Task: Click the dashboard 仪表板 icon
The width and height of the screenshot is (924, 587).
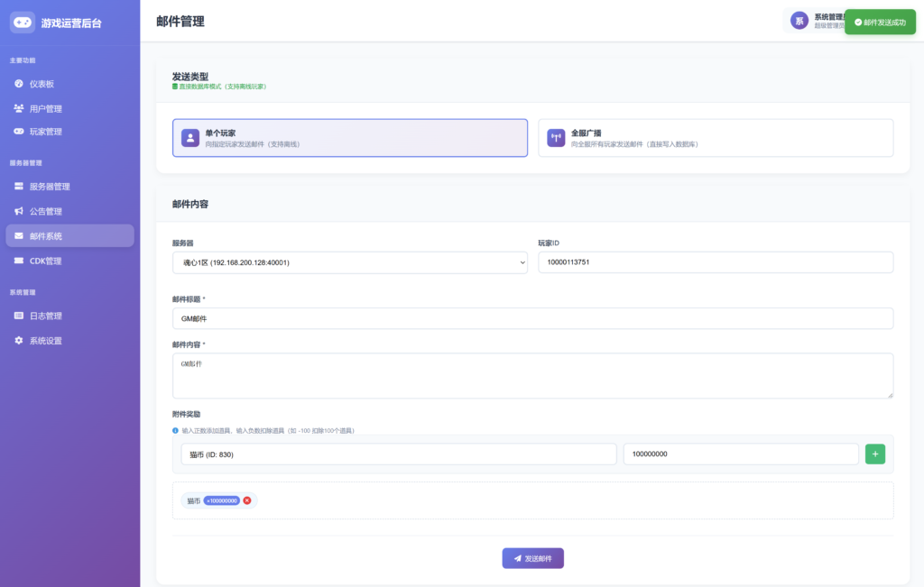Action: (x=19, y=84)
